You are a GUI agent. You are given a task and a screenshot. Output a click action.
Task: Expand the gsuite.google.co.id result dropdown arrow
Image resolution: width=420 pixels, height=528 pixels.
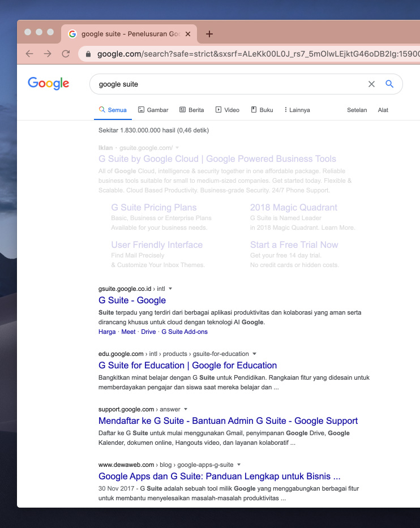(170, 289)
